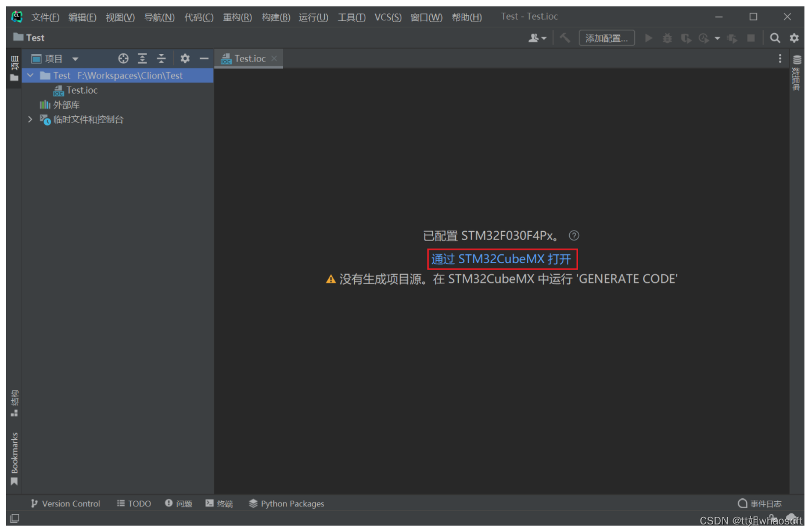The height and width of the screenshot is (532, 812).
Task: Open the 运行(U) menu
Action: [314, 17]
